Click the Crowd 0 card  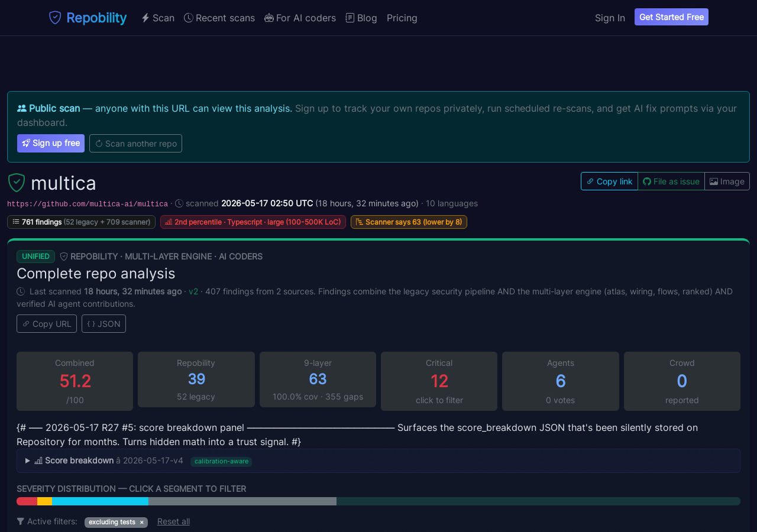tap(682, 381)
